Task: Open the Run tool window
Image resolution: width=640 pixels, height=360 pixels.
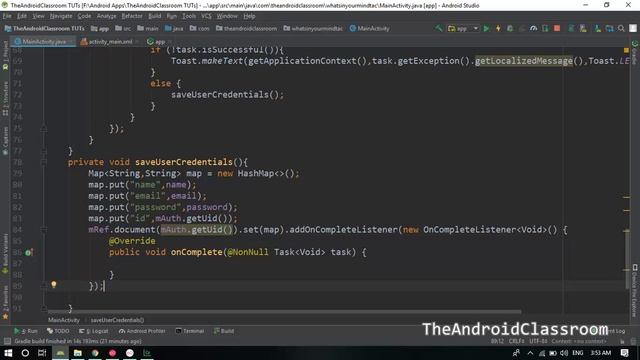Action: (x=26, y=331)
